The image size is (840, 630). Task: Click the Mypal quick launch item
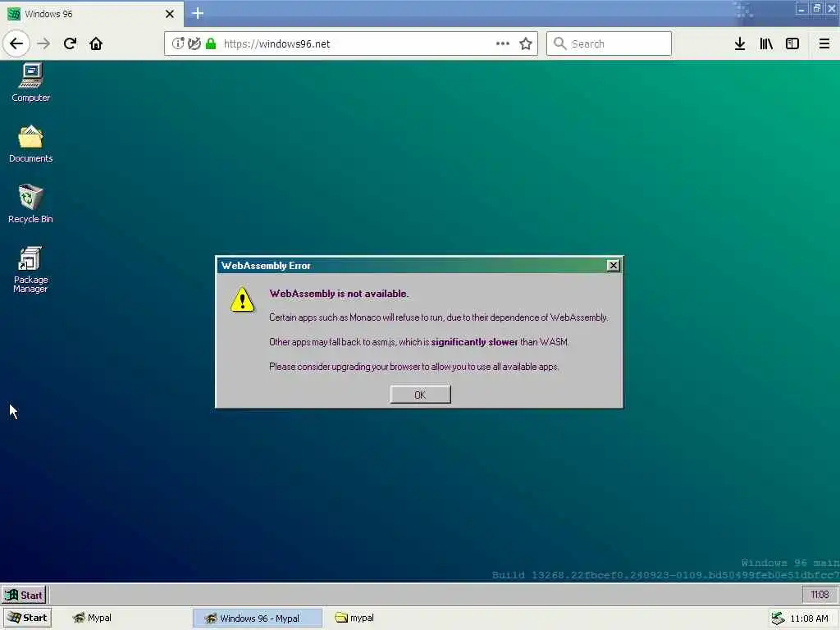pos(92,618)
